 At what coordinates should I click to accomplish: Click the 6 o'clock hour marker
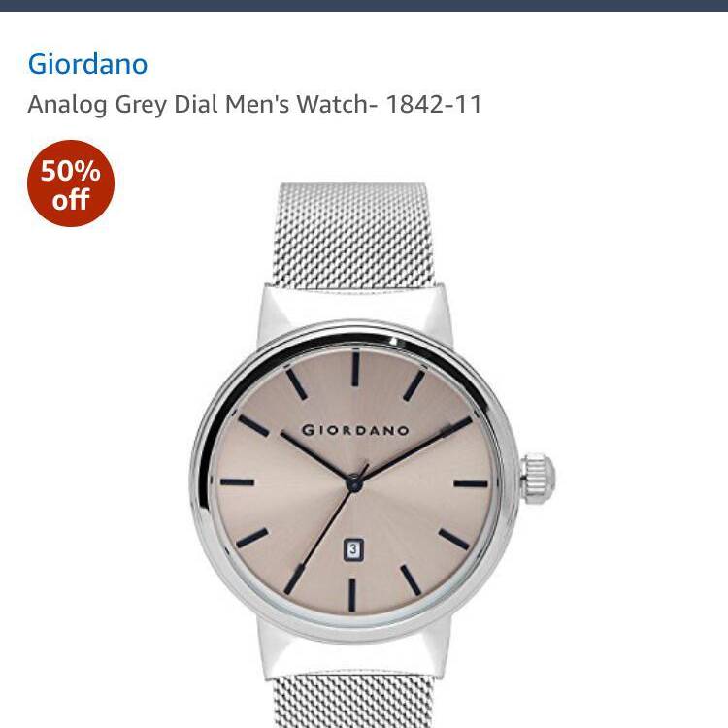353,595
